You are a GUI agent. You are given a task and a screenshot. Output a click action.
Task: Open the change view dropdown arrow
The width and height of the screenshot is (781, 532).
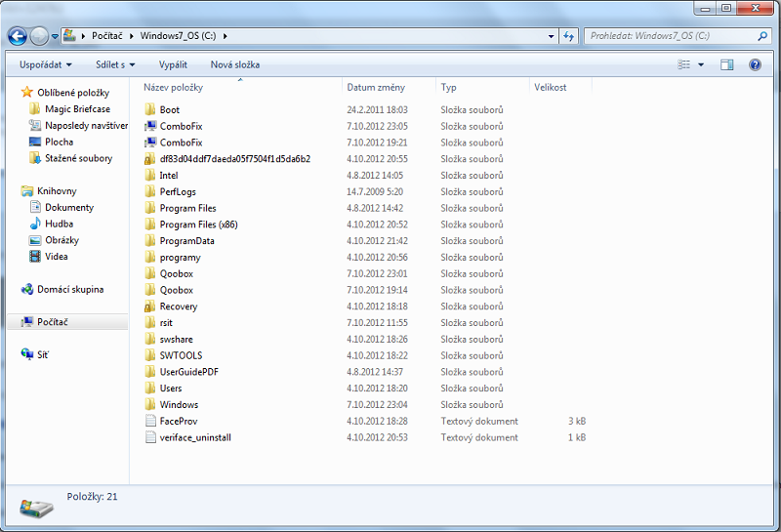(701, 64)
